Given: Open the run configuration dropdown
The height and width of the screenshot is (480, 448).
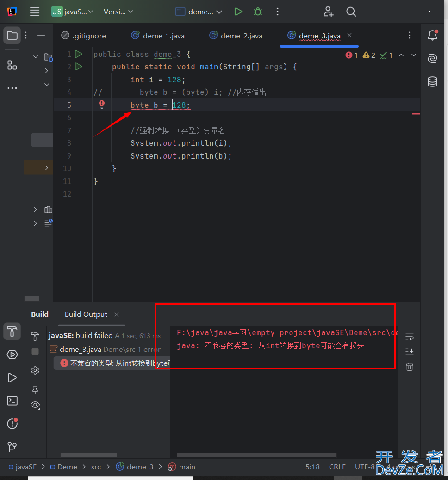Looking at the screenshot, I should [x=199, y=12].
